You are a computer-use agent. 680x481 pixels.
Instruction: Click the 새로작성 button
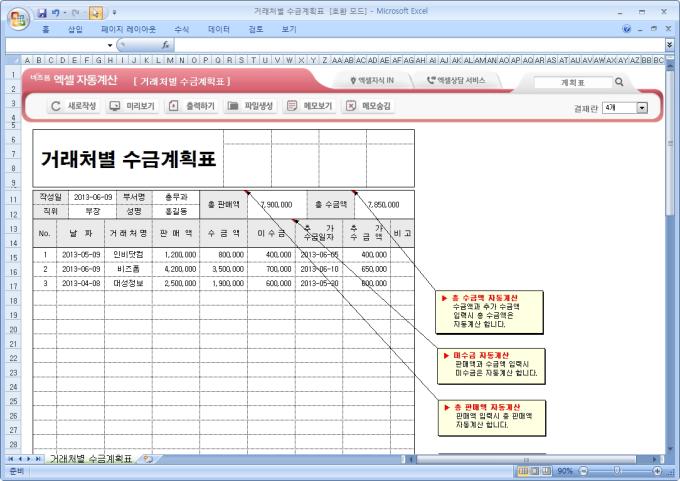point(73,105)
